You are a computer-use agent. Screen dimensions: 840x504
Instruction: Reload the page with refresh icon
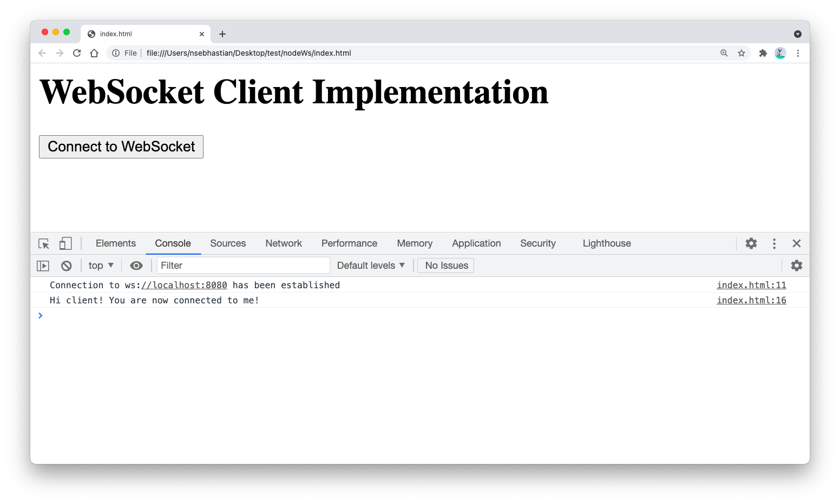[x=77, y=53]
